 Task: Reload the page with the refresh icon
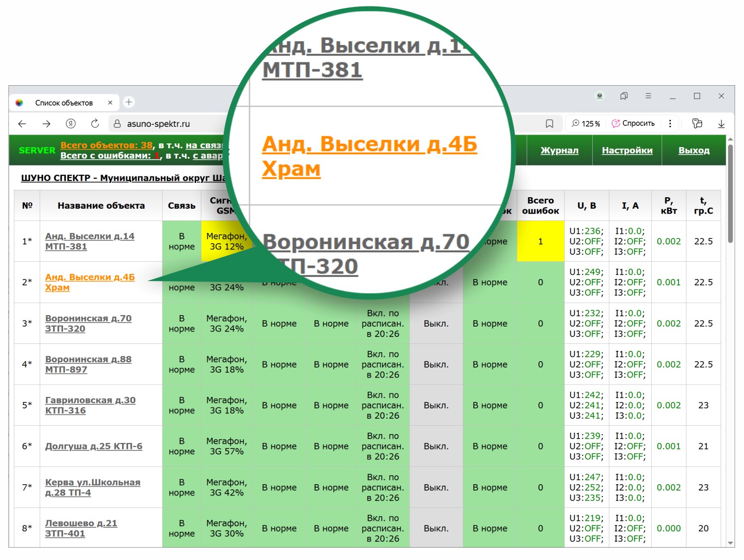(x=95, y=124)
